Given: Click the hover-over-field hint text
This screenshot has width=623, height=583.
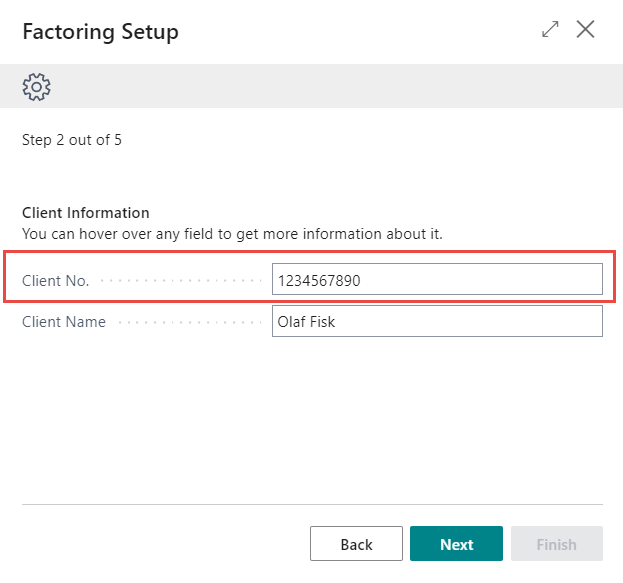Looking at the screenshot, I should [x=232, y=233].
